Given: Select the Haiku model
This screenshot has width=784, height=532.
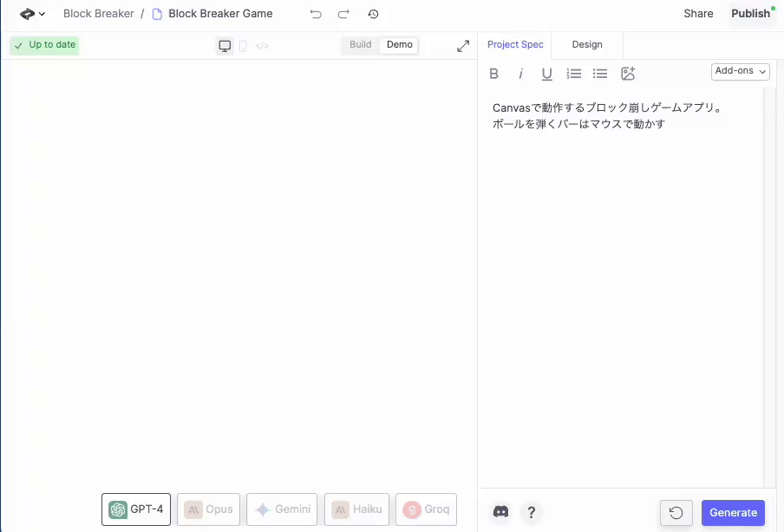Looking at the screenshot, I should point(356,509).
